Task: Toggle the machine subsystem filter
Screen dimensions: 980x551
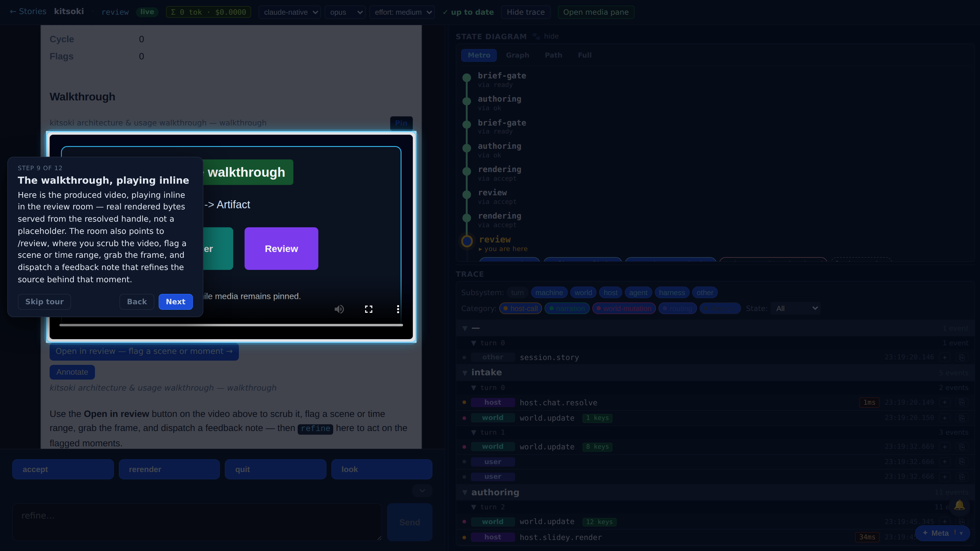Action: point(549,292)
